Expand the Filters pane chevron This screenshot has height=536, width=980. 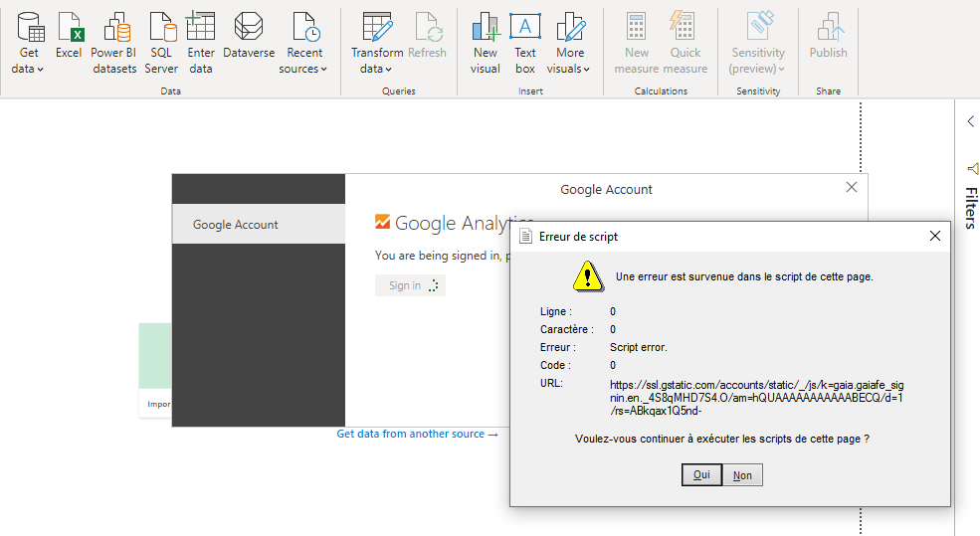(971, 121)
